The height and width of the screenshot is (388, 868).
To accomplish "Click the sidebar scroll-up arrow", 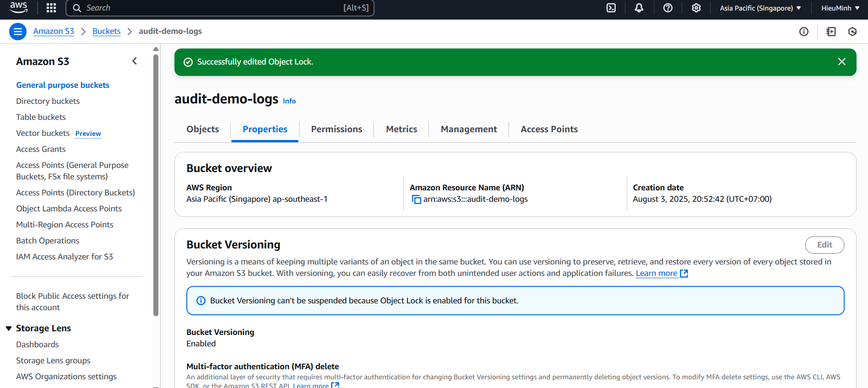I will pos(156,49).
